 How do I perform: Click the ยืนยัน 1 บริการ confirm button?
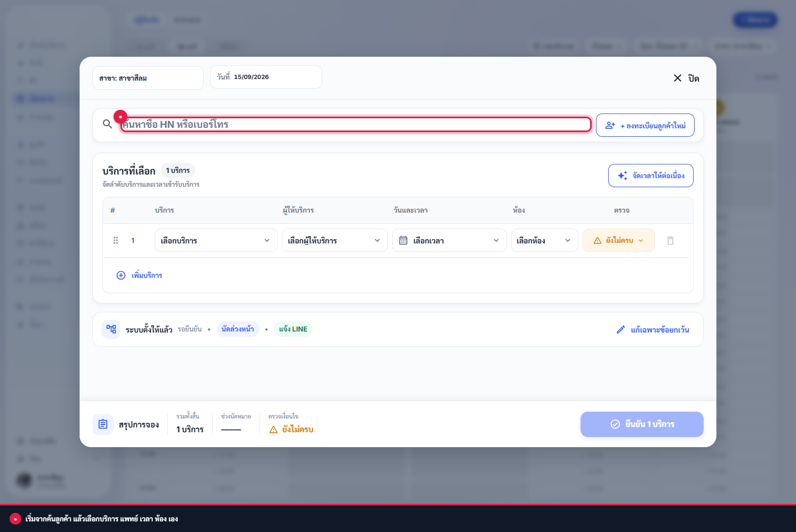[642, 424]
